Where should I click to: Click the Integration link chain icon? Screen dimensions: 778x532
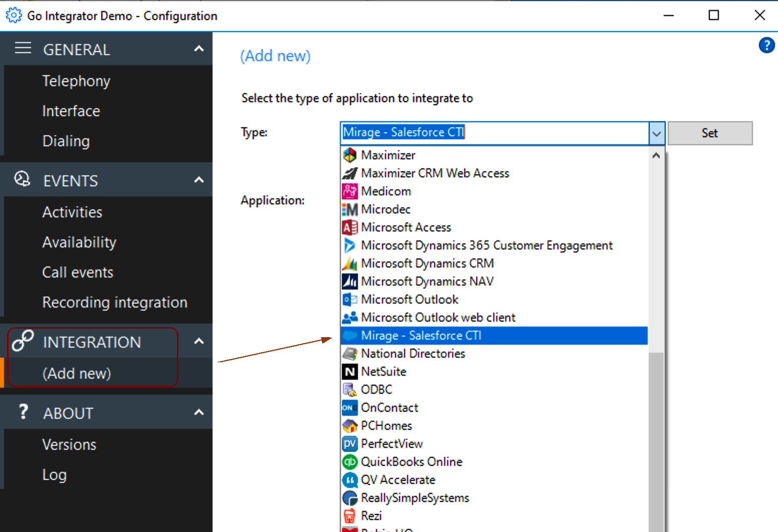pyautogui.click(x=23, y=341)
